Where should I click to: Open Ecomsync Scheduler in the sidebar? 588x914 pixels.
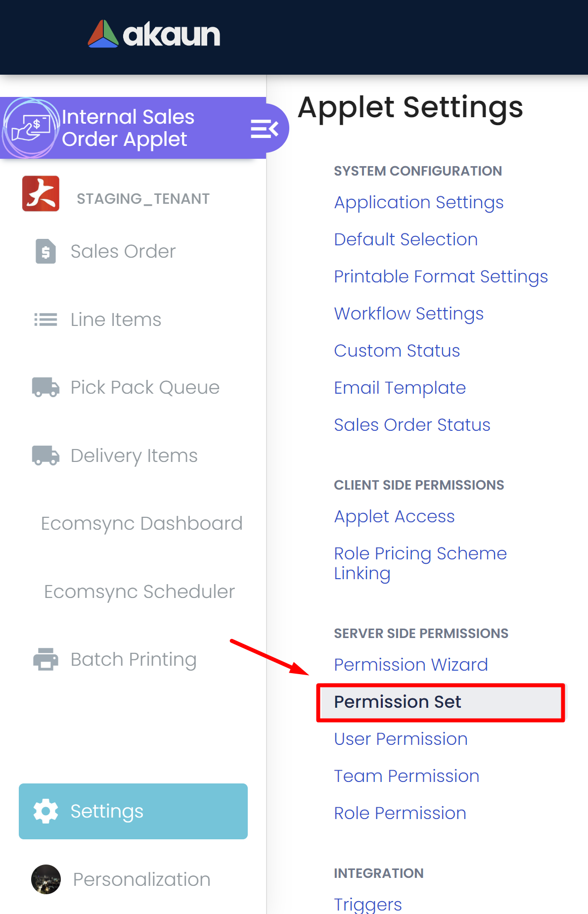(139, 592)
